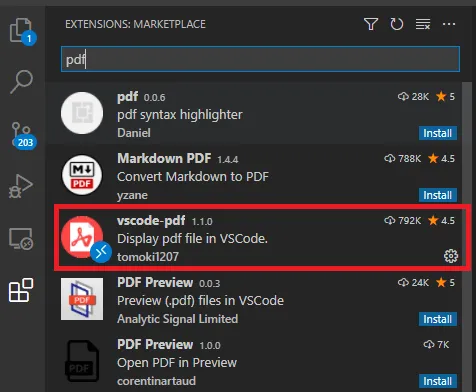Click the 'EXTENSIONS: MARKETPLACE' header
This screenshot has width=476, height=392.
135,24
